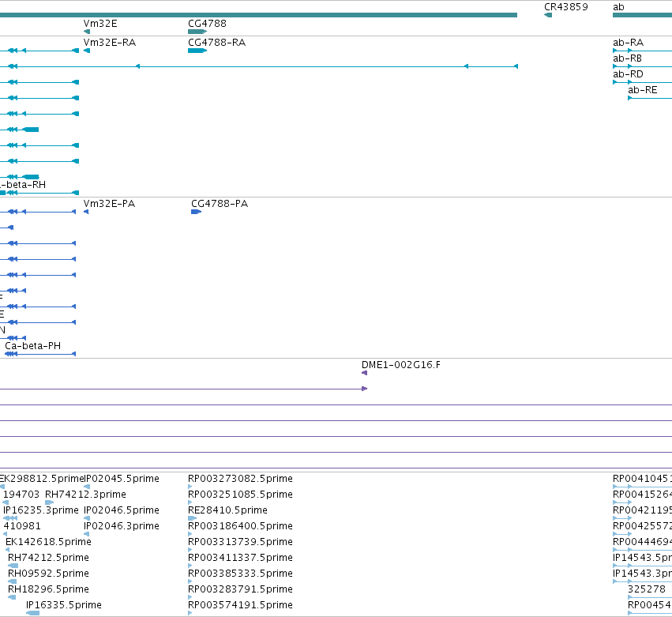Screen dimensions: 672x617
Task: Select the 325278 feature label
Action: [647, 589]
